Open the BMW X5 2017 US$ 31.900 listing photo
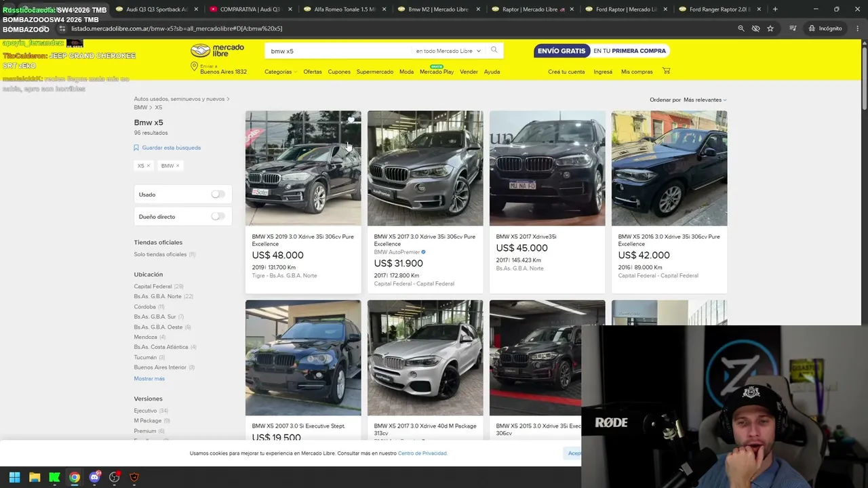Viewport: 868px width, 488px height. pos(425,168)
